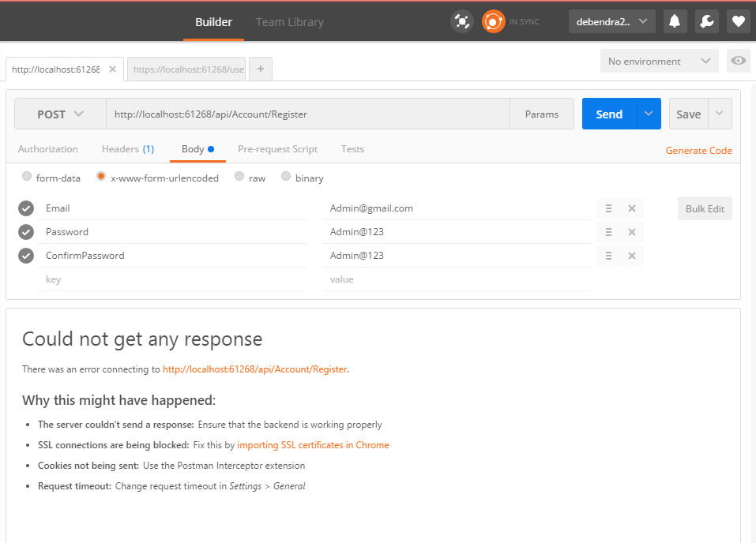Open importing SSL certificates in Chrome link
The height and width of the screenshot is (543, 756).
(x=313, y=444)
